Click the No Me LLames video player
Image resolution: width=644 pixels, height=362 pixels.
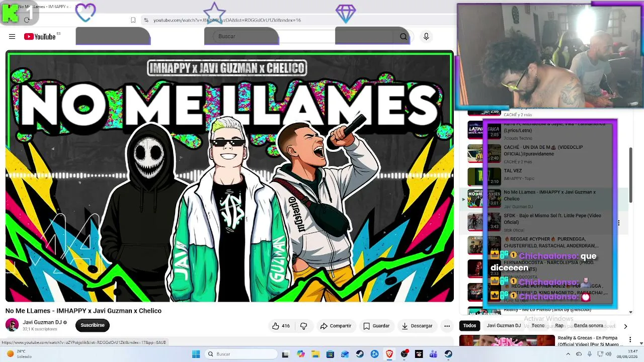229,176
